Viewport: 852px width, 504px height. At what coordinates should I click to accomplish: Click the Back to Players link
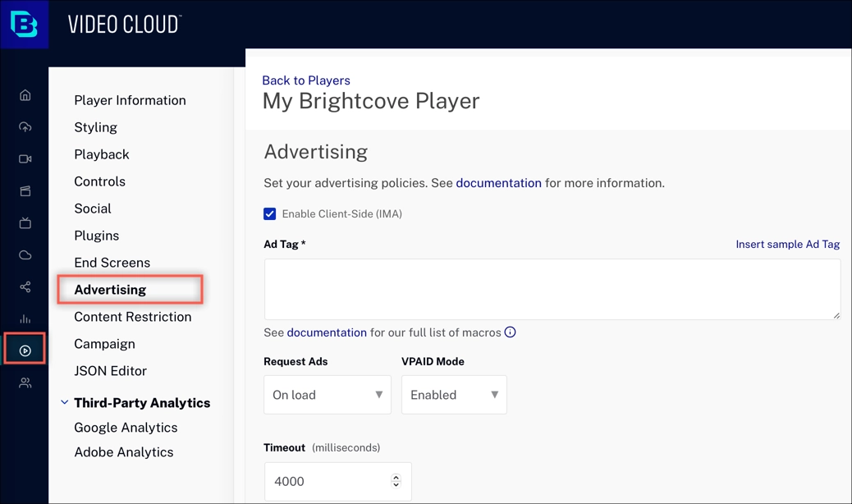point(305,80)
